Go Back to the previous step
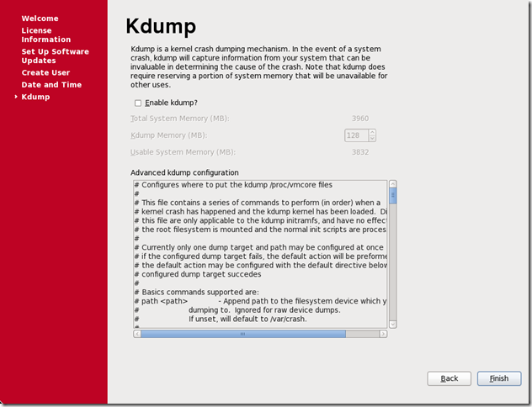 pyautogui.click(x=449, y=378)
